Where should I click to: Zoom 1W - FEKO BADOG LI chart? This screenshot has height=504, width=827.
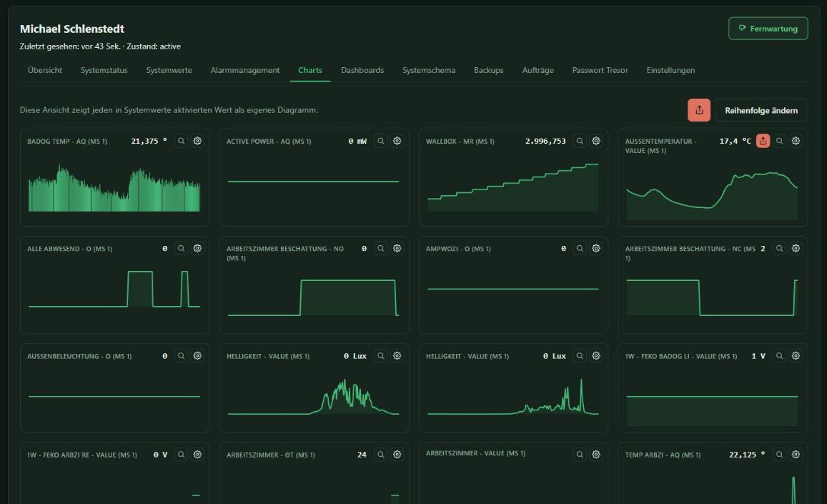pos(779,356)
